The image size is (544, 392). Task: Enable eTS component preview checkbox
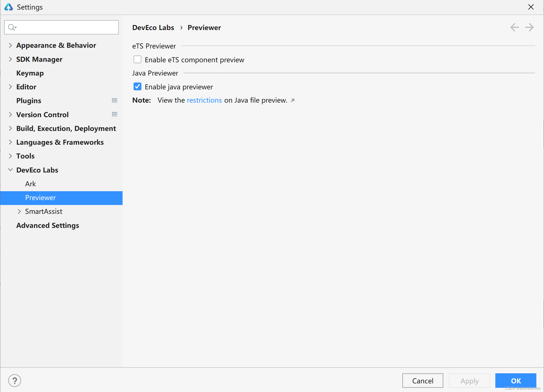(x=137, y=60)
